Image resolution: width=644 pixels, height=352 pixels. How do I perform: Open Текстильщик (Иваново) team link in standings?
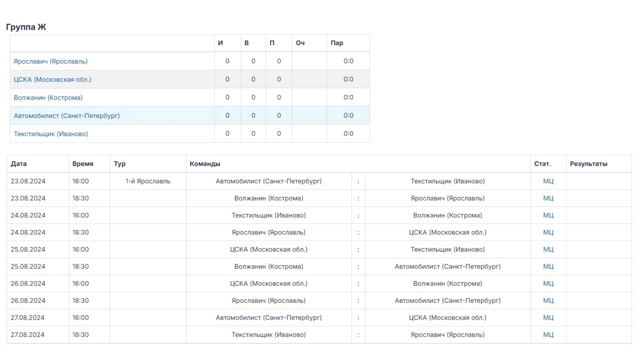coord(51,134)
